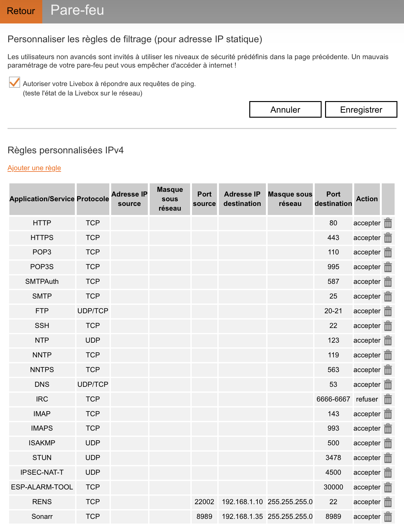Delete the SSH rule
The width and height of the screenshot is (404, 532).
click(388, 326)
